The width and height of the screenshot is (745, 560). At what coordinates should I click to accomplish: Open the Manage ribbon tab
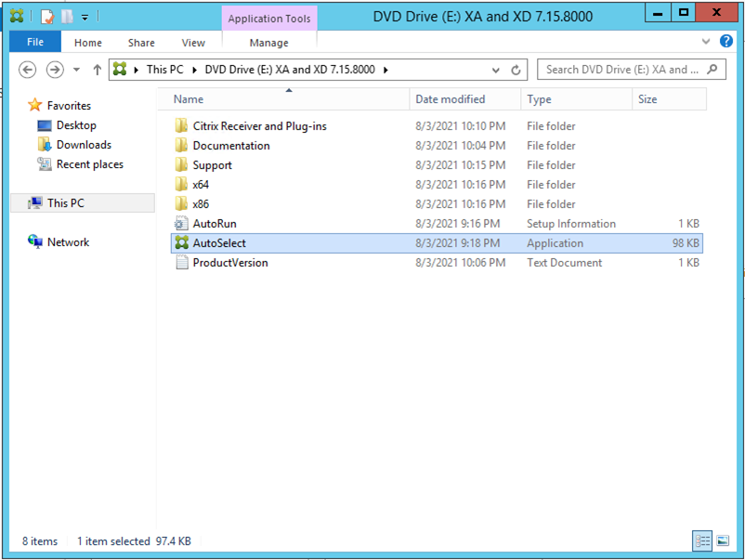tap(268, 43)
